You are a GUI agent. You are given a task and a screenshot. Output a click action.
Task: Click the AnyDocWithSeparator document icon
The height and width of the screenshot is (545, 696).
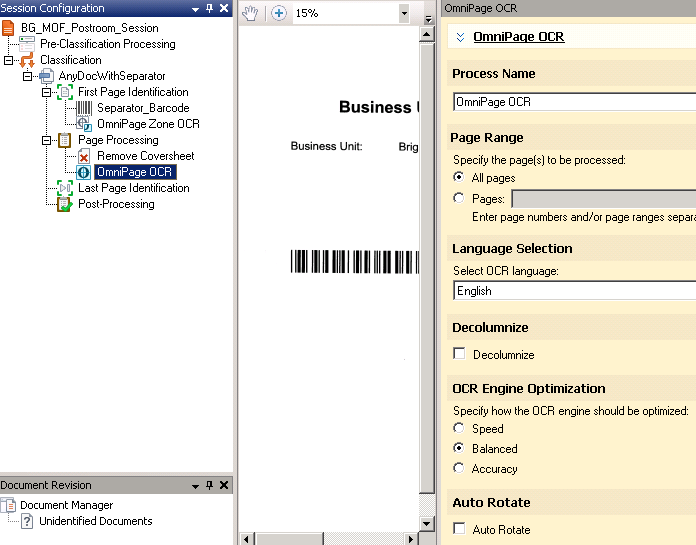(x=47, y=76)
